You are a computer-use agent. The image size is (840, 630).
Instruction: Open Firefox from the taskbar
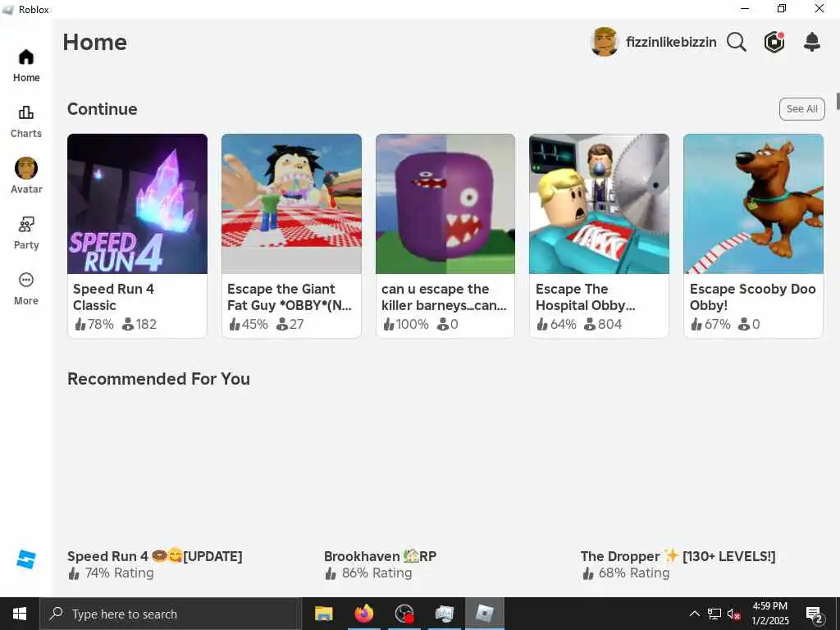point(363,614)
